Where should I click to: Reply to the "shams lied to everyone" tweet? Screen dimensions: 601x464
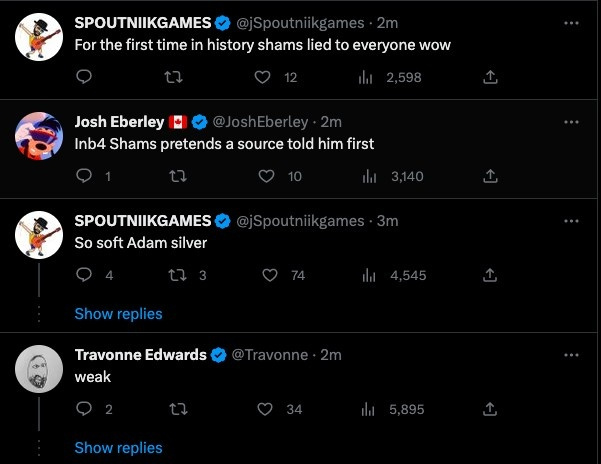point(84,77)
